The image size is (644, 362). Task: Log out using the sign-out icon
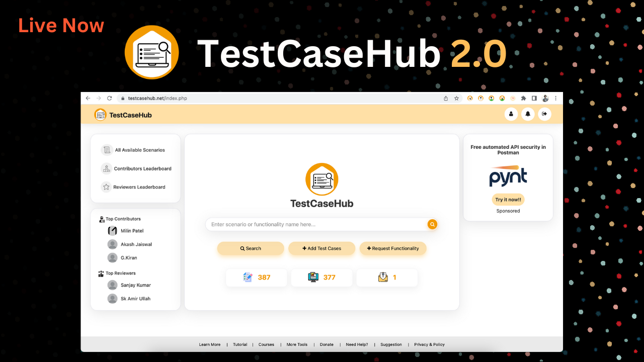tap(545, 114)
